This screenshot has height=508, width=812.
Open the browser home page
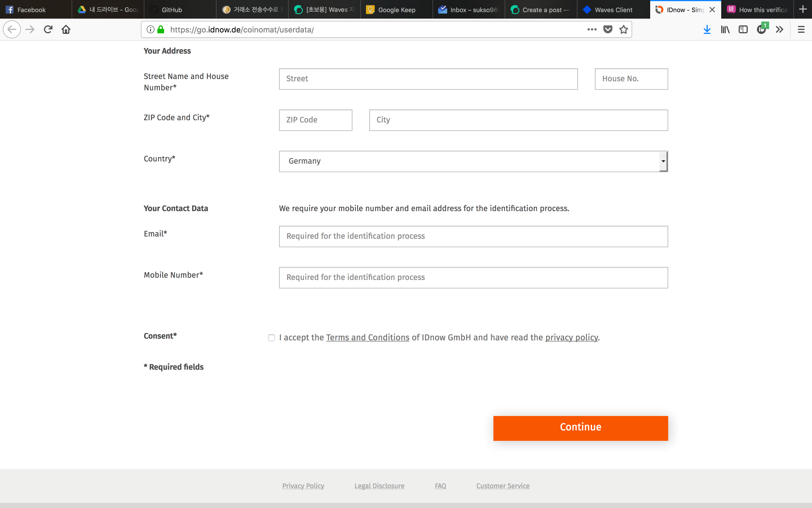coord(66,30)
